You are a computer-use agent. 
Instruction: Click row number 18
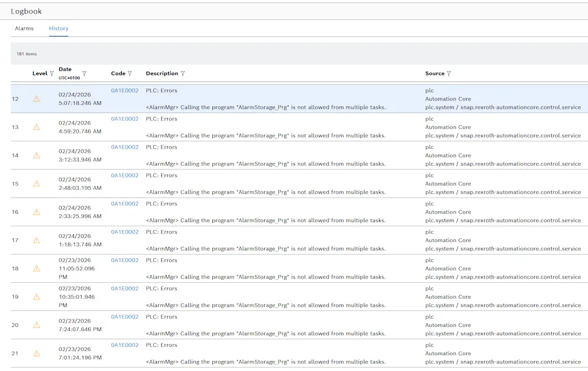point(15,269)
